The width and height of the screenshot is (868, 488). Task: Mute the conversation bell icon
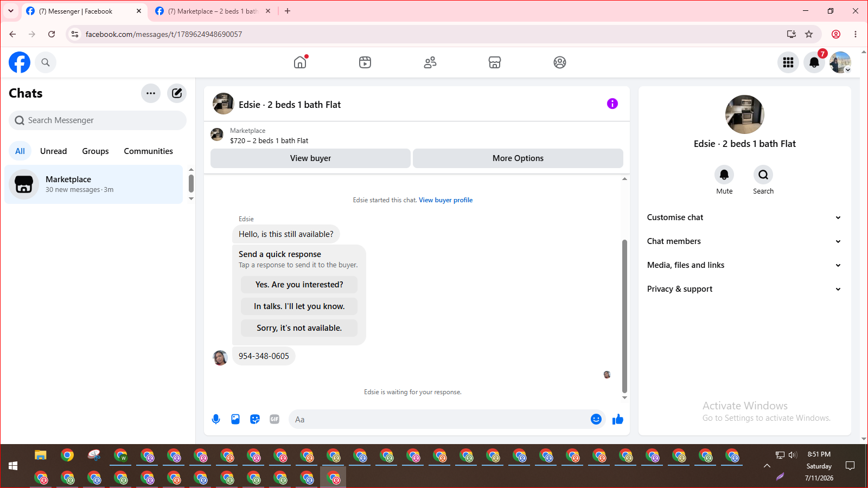(x=724, y=175)
